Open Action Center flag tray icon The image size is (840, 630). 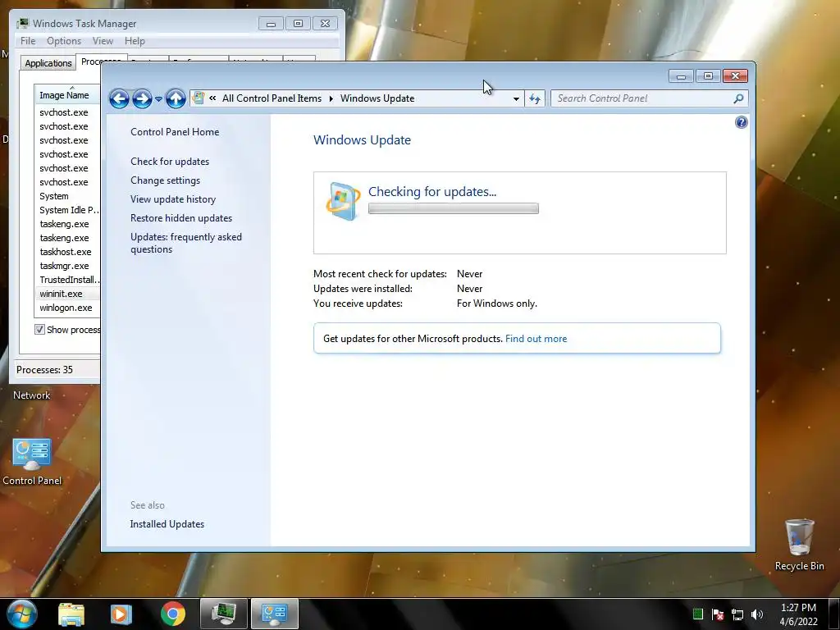pyautogui.click(x=718, y=614)
